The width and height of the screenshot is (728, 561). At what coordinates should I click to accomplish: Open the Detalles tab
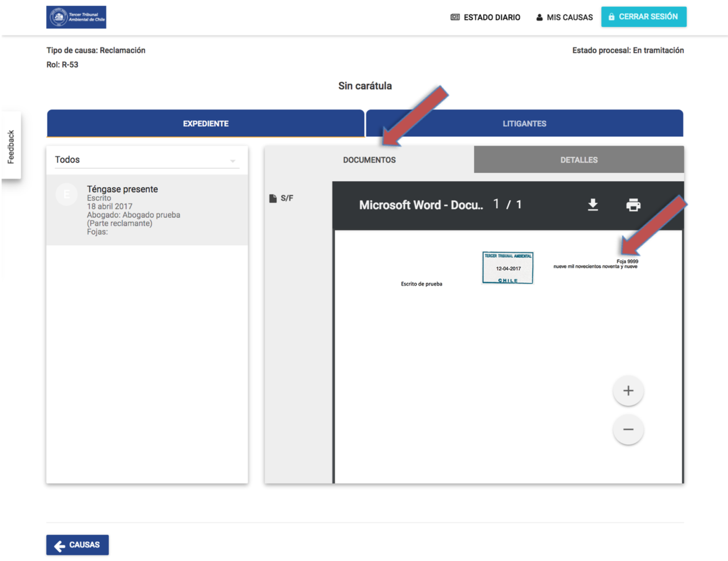tap(579, 160)
